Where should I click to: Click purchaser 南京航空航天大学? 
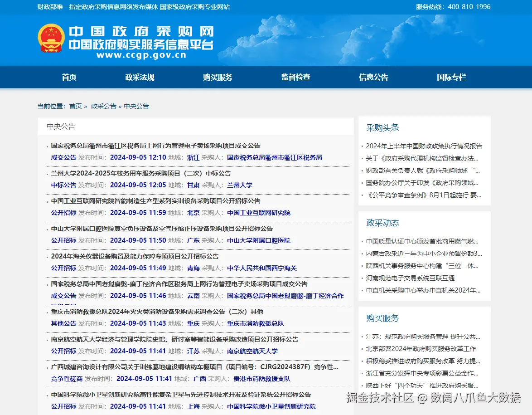point(252,351)
